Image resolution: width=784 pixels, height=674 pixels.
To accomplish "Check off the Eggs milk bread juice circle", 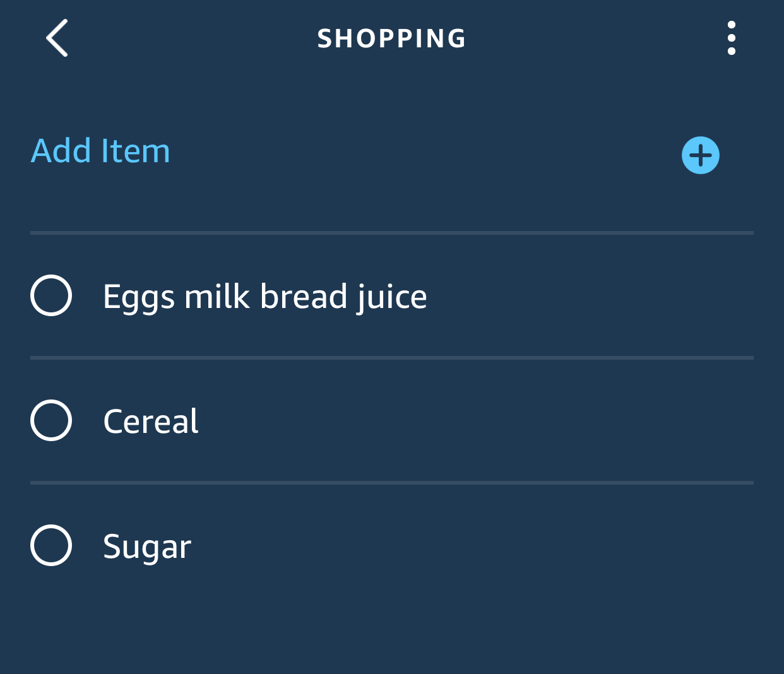I will pos(51,295).
